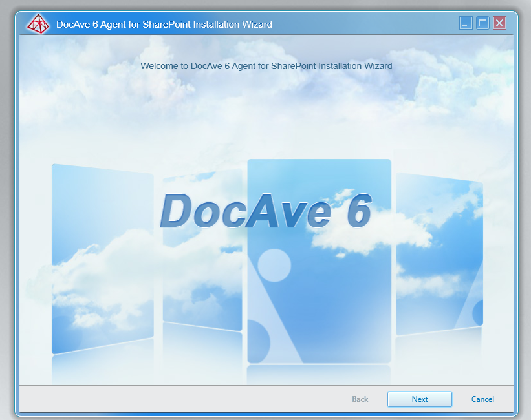Click the highlighted Next button border
This screenshot has height=420, width=531.
pyautogui.click(x=419, y=399)
